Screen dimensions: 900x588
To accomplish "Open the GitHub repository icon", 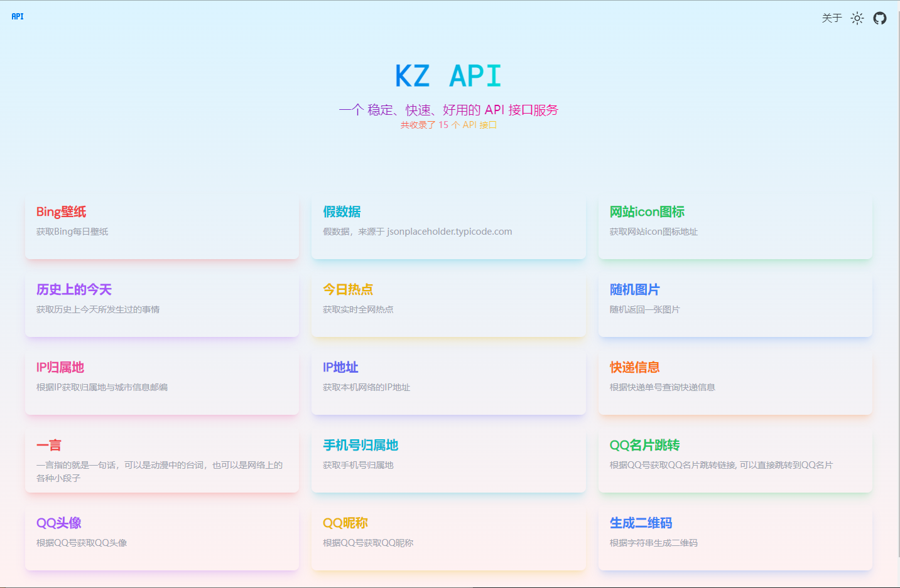I will (x=880, y=18).
